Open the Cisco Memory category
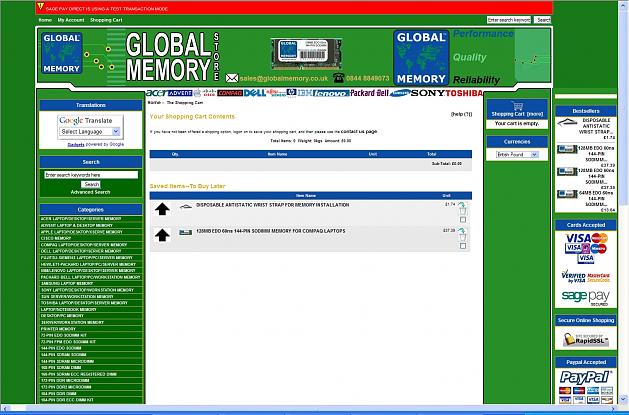 [x=56, y=238]
